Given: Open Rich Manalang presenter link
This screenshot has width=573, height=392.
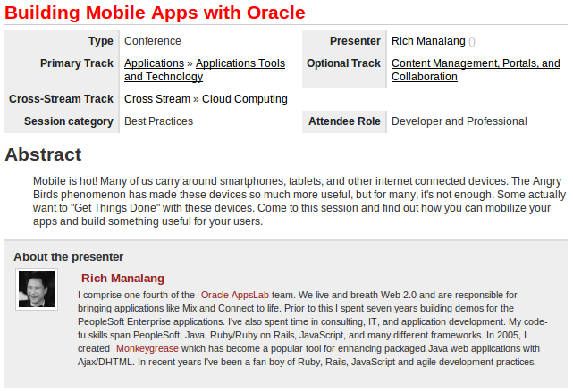Looking at the screenshot, I should (x=428, y=41).
